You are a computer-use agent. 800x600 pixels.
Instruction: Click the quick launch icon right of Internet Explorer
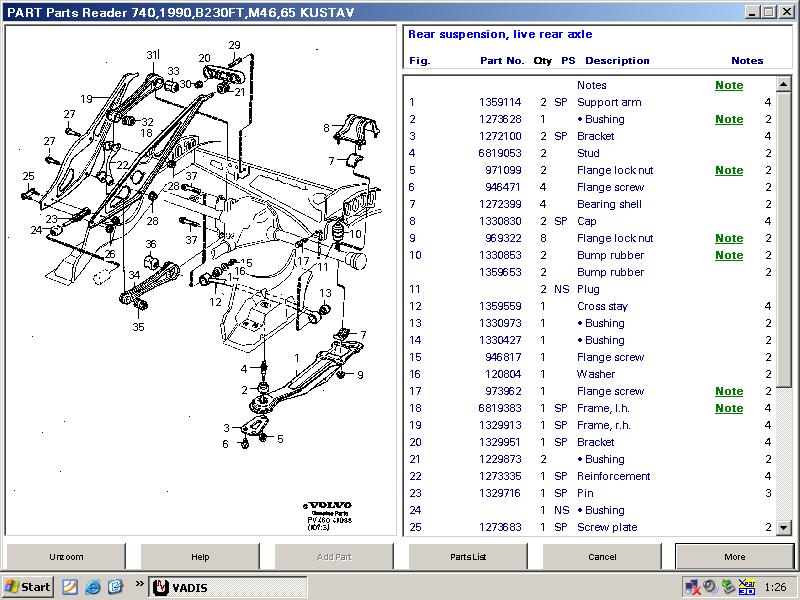click(115, 587)
